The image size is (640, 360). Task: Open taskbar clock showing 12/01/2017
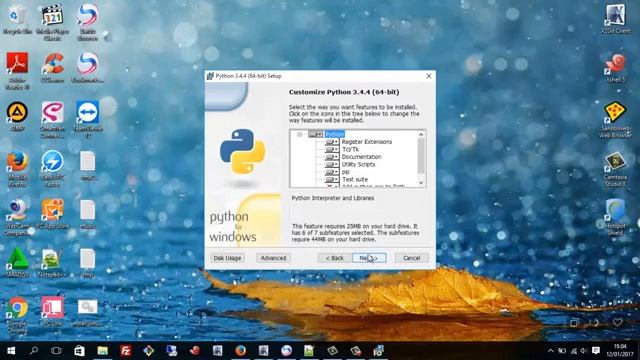[x=620, y=351]
